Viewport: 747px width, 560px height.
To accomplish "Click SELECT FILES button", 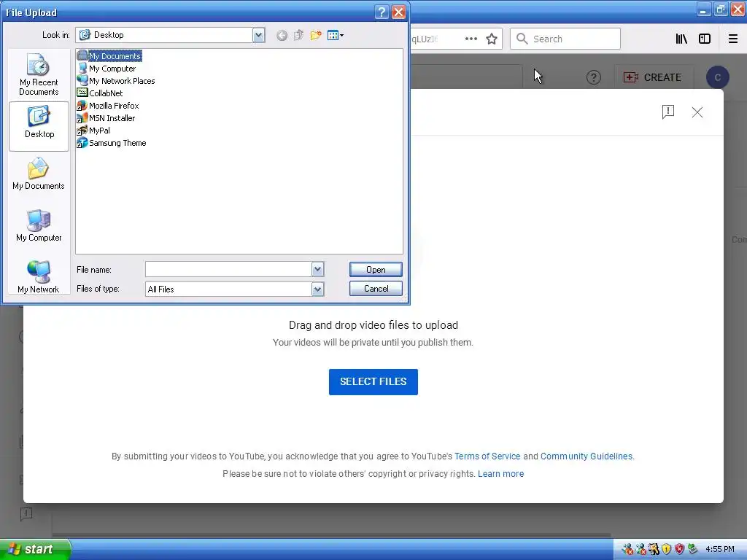I will click(373, 382).
